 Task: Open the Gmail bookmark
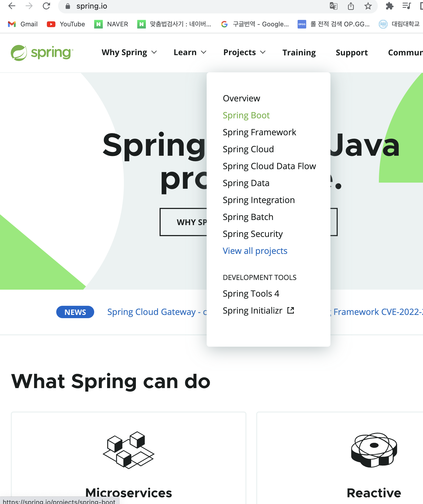[23, 24]
